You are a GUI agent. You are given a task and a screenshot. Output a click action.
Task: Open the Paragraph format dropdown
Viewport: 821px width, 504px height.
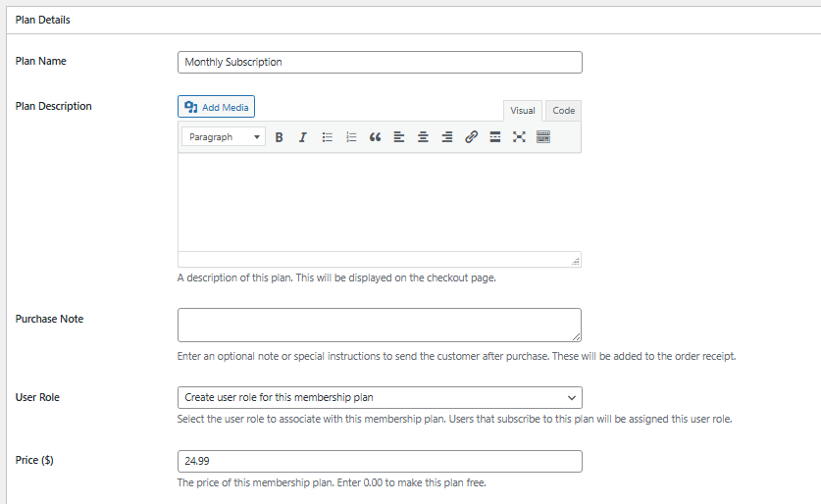(x=224, y=137)
